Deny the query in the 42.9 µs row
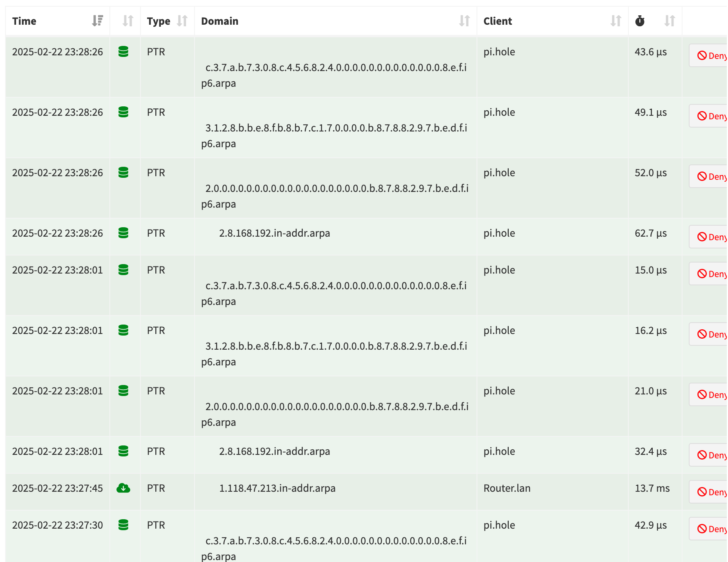 [x=708, y=529]
